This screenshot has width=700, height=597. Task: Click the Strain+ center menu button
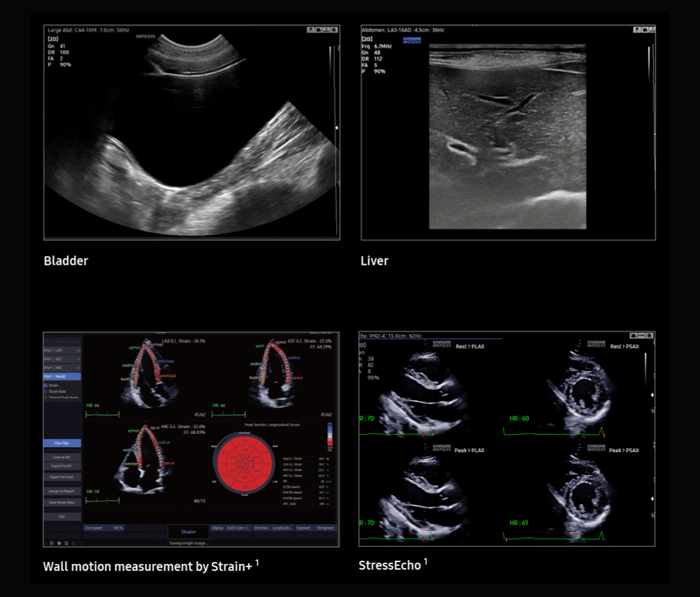pos(188,532)
